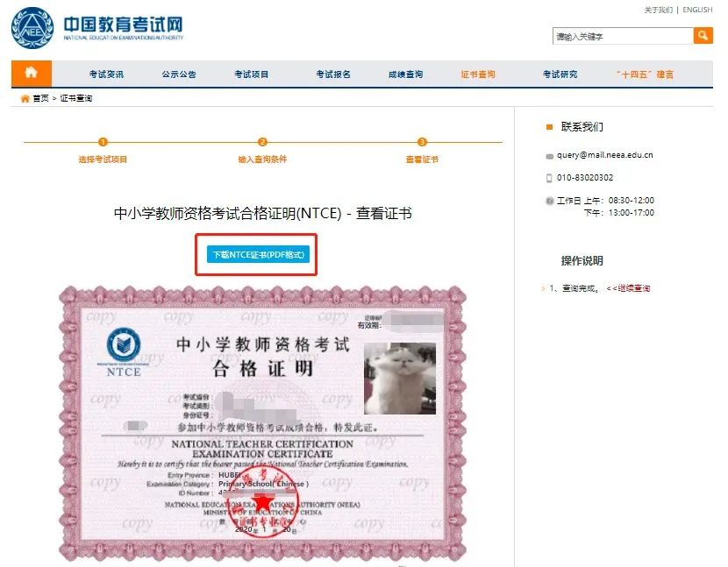Open the 考试研究 menu
Viewport: 728px width, 567px height.
560,74
